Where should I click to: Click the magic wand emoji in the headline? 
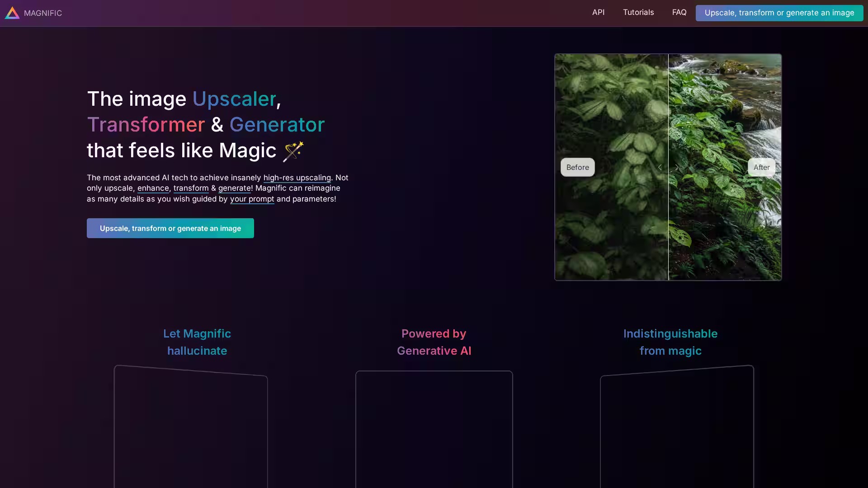(293, 151)
